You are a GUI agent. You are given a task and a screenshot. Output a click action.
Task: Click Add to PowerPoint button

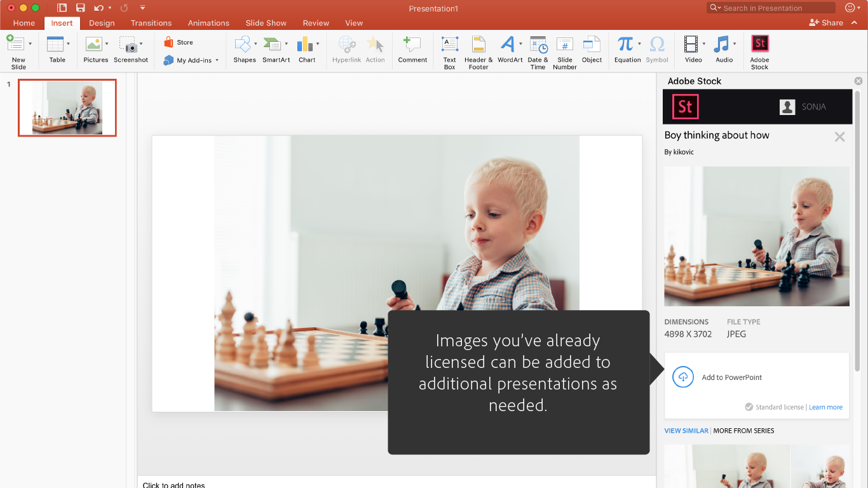[731, 377]
